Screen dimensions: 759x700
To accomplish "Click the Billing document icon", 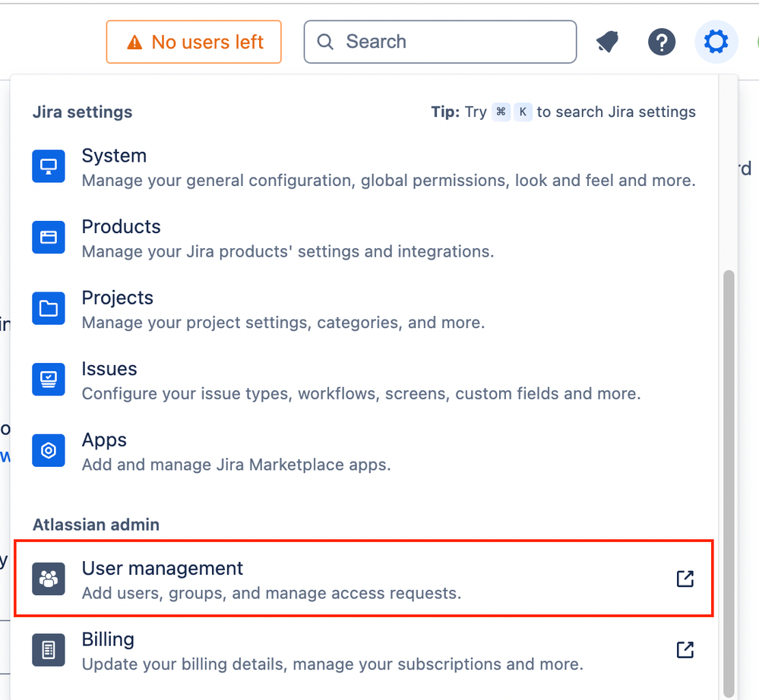I will [49, 650].
